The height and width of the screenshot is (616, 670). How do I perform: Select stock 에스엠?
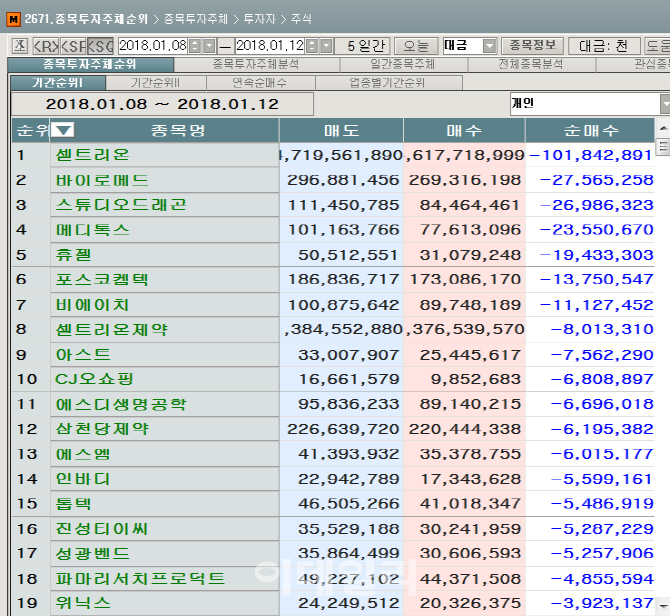point(83,454)
